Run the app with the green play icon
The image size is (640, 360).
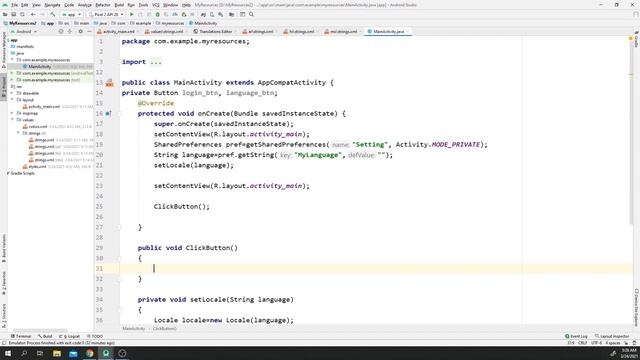point(131,14)
